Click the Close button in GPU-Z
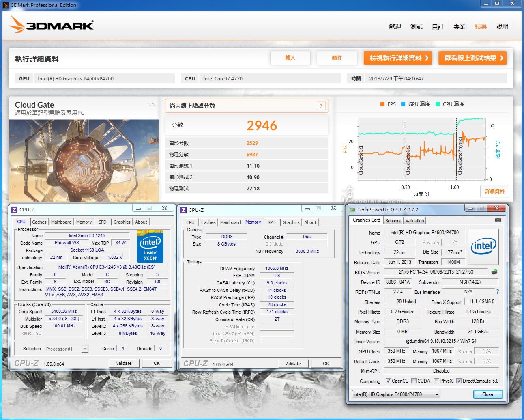Viewport: 524px width, 420px height. (487, 394)
